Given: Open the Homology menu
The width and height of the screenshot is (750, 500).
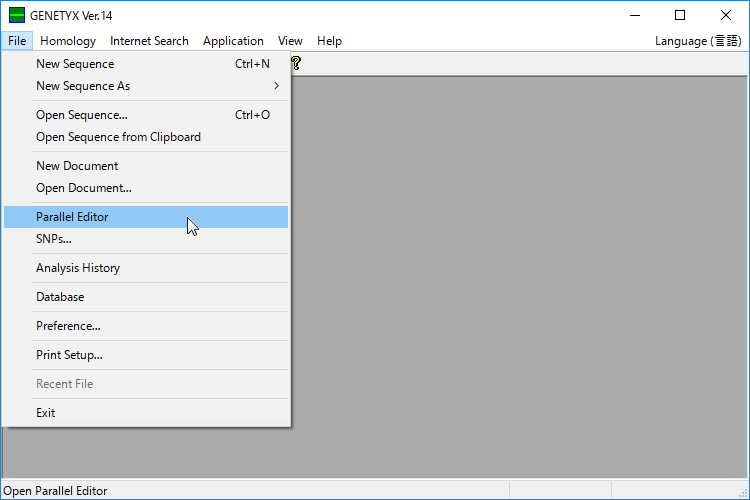Looking at the screenshot, I should pos(68,41).
